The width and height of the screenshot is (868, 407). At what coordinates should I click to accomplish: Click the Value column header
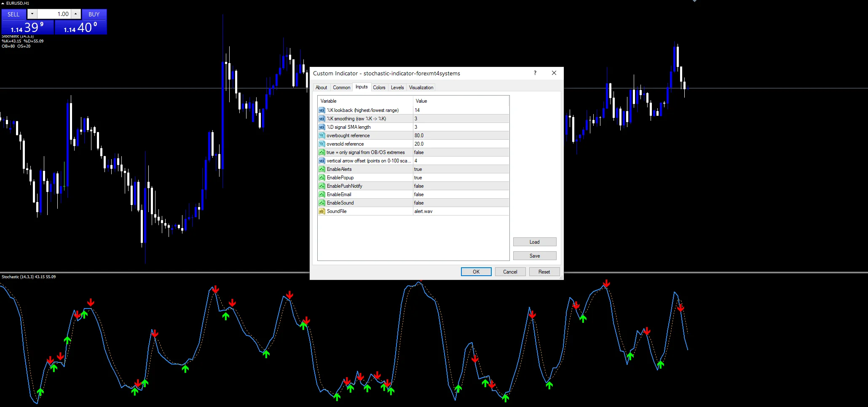tap(461, 101)
